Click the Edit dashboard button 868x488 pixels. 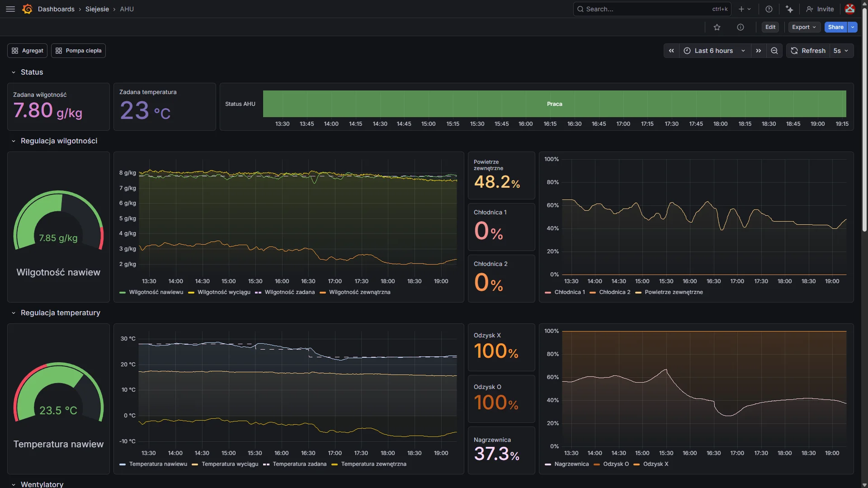(x=770, y=27)
